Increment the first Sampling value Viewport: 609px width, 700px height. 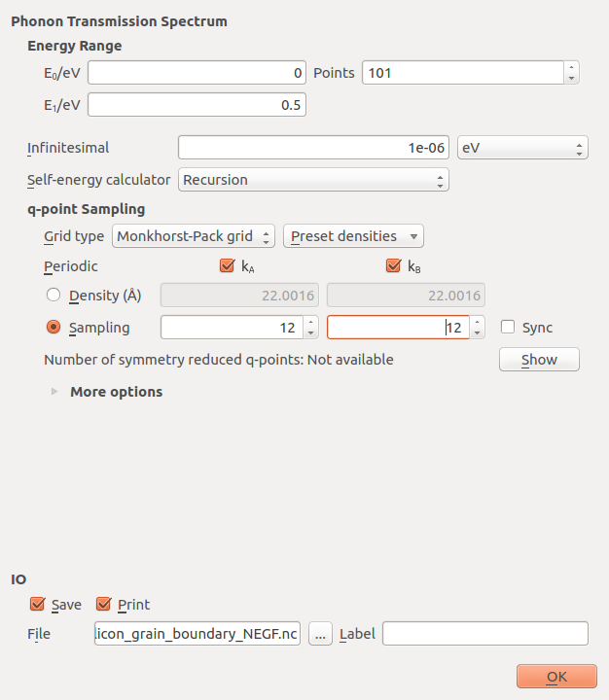[311, 322]
